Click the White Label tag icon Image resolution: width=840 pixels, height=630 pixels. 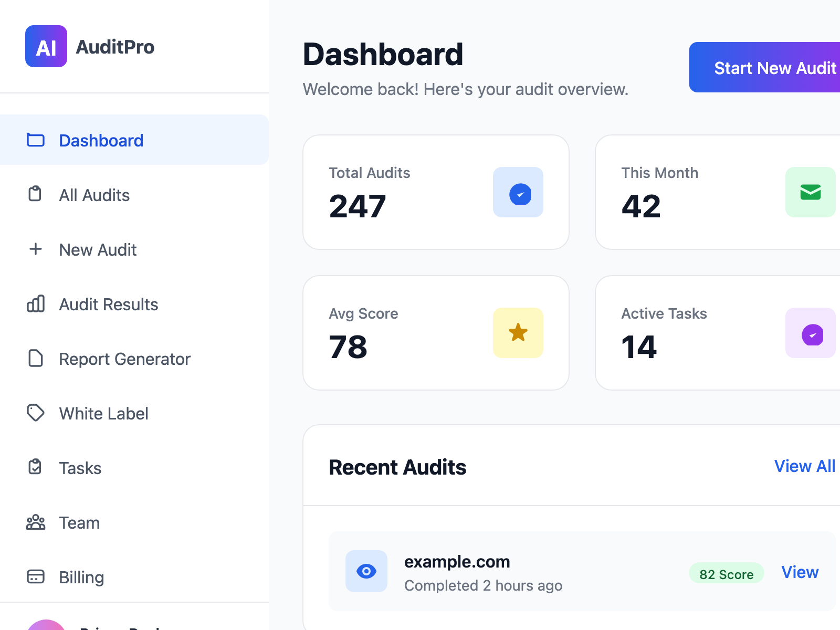(36, 413)
